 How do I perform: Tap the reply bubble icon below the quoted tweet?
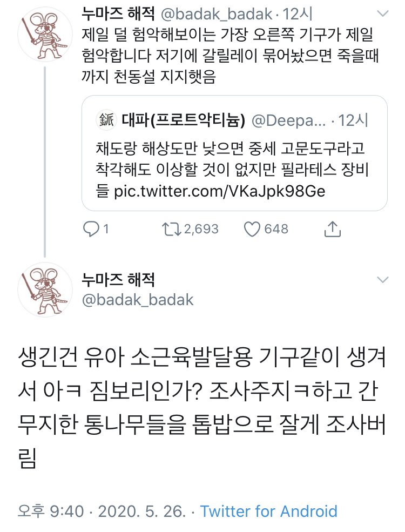(x=92, y=228)
